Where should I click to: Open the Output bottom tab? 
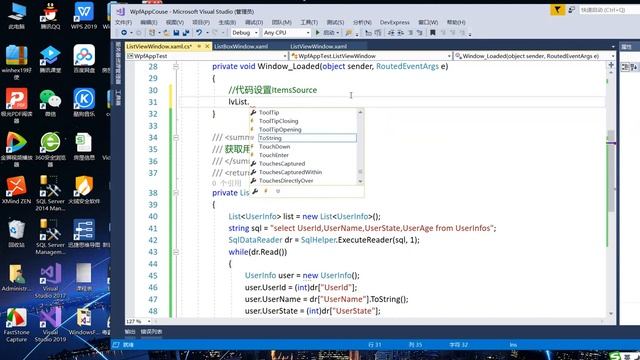(x=130, y=332)
